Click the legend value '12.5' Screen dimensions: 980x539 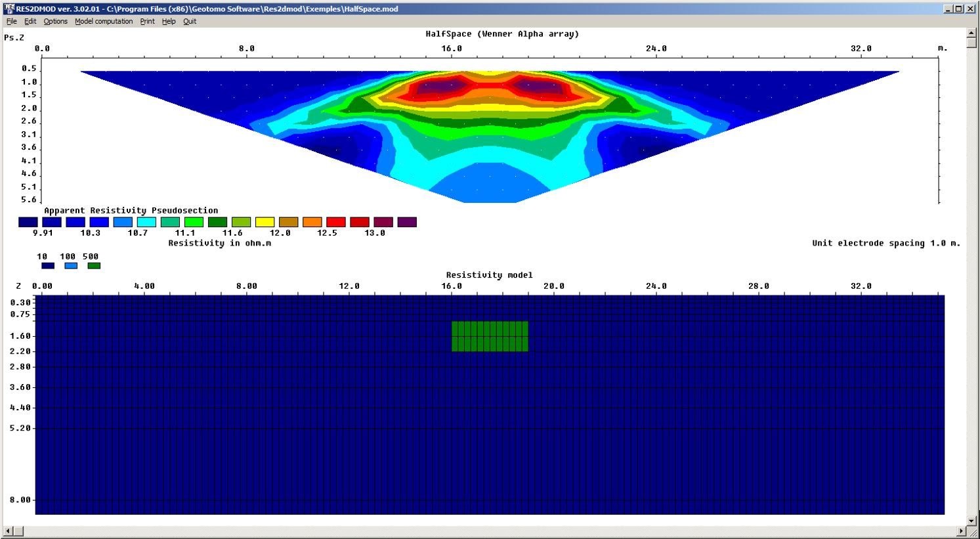pos(327,233)
